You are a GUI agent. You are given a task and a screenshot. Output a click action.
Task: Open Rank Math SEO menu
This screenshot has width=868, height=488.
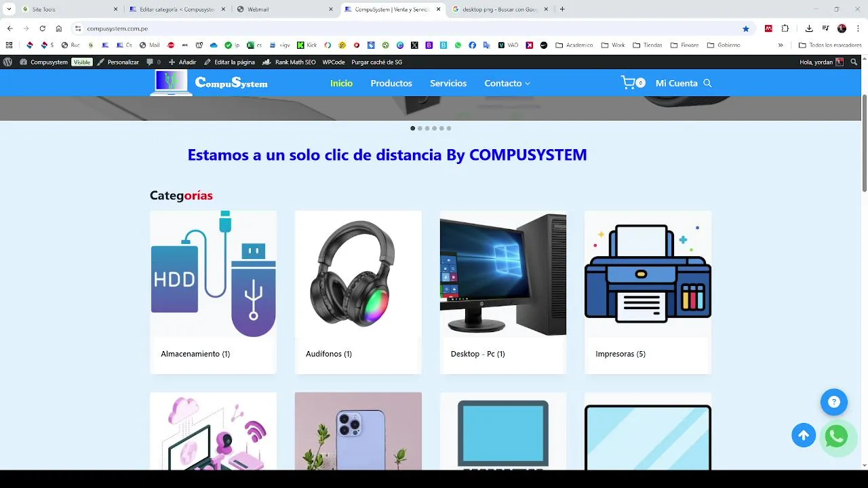point(289,62)
